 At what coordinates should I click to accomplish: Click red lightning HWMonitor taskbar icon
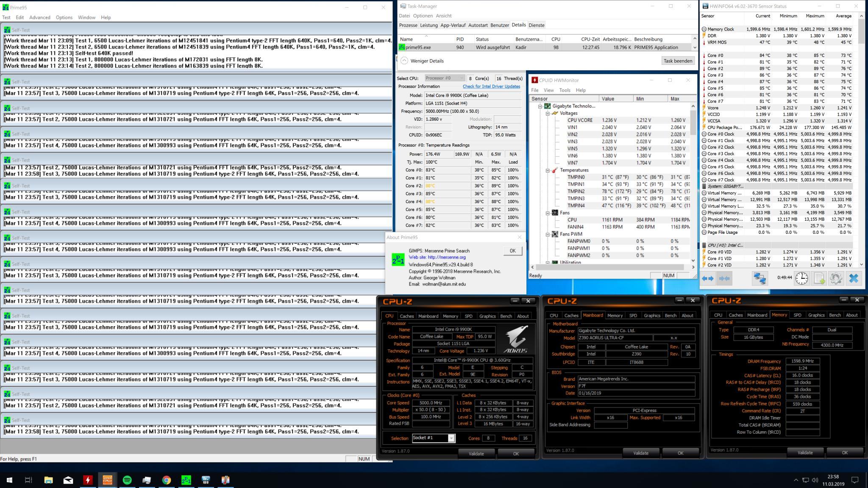point(88,480)
